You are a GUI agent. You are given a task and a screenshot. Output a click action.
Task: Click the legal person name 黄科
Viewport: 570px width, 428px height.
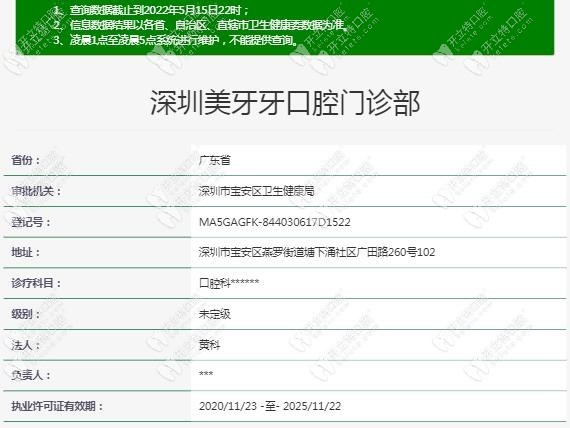pos(209,345)
